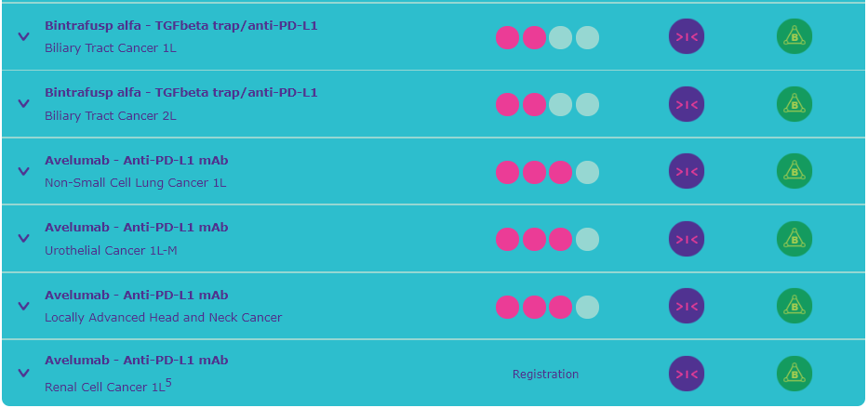Click purple icon in Urothelial Cancer 1L-M row

click(687, 239)
